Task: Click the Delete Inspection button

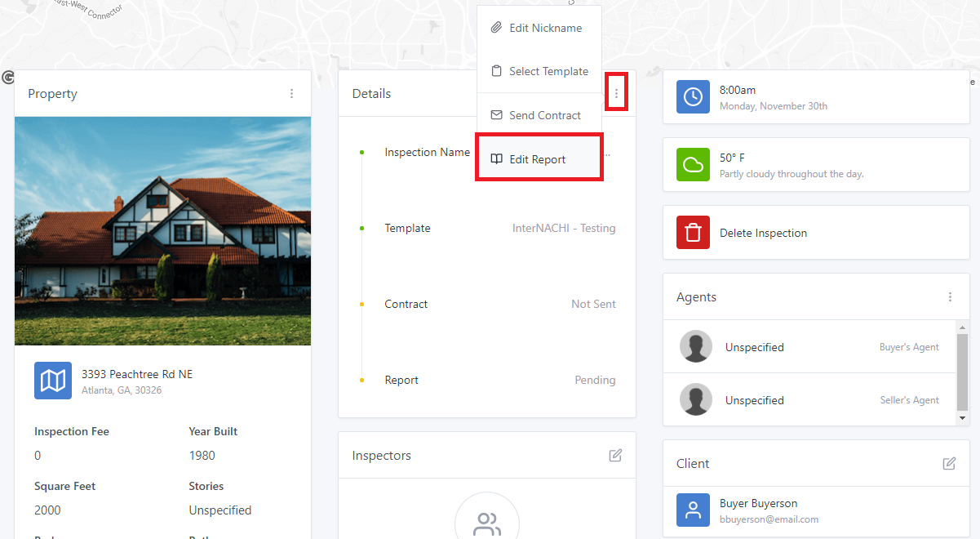Action: [x=763, y=233]
